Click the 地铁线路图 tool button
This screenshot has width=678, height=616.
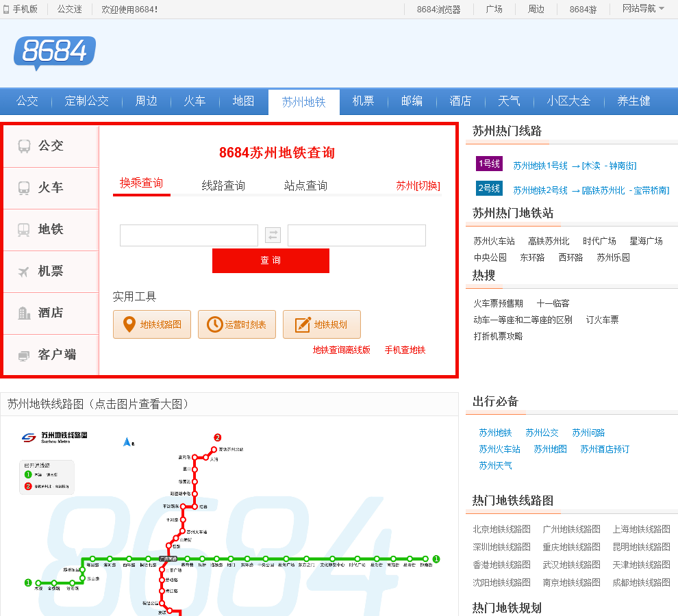coord(152,324)
